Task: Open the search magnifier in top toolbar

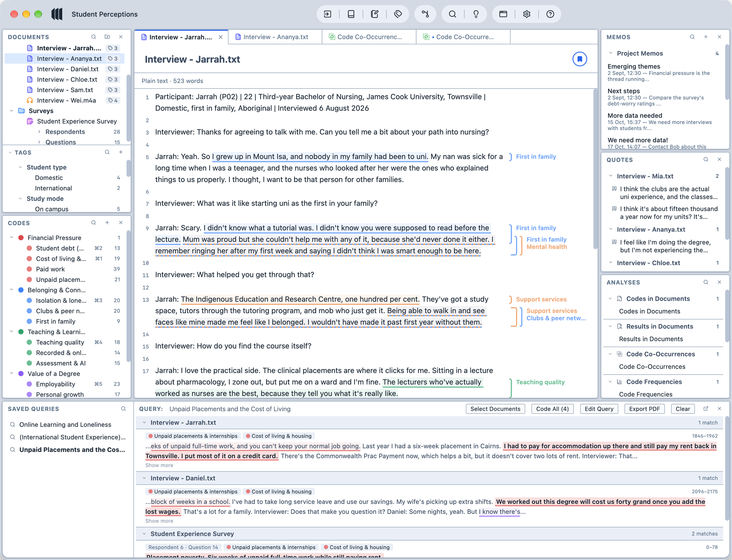Action: [x=452, y=14]
